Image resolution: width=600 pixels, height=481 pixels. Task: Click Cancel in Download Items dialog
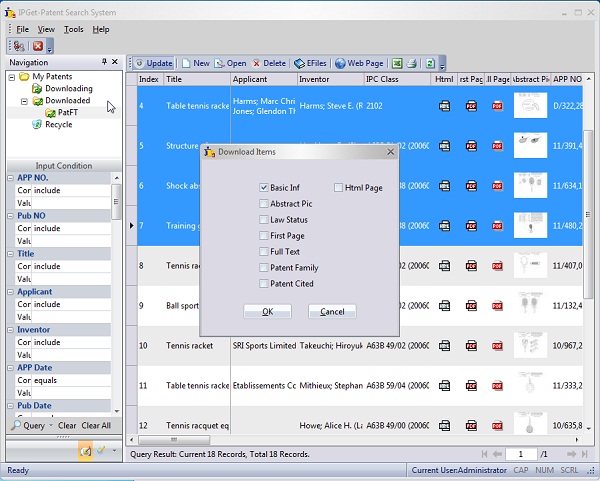[332, 312]
